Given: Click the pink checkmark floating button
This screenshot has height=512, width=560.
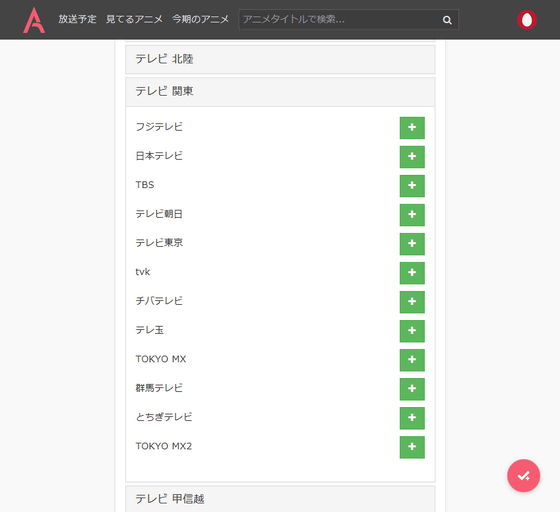Looking at the screenshot, I should pos(523,476).
